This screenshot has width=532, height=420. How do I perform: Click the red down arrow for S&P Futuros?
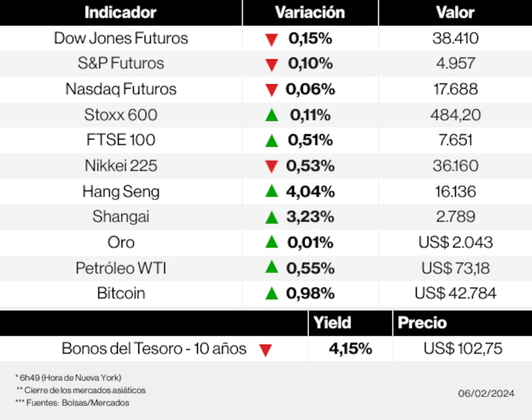272,65
